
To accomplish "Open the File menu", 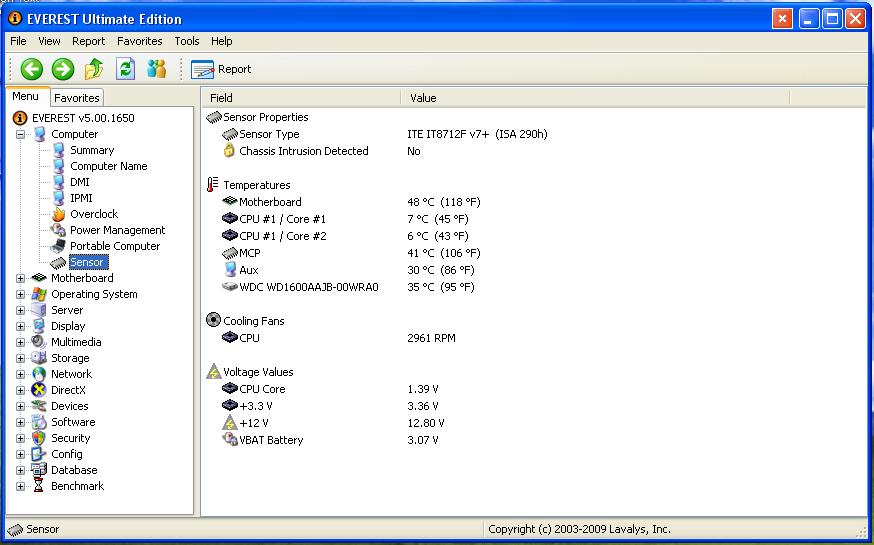I will click(18, 41).
